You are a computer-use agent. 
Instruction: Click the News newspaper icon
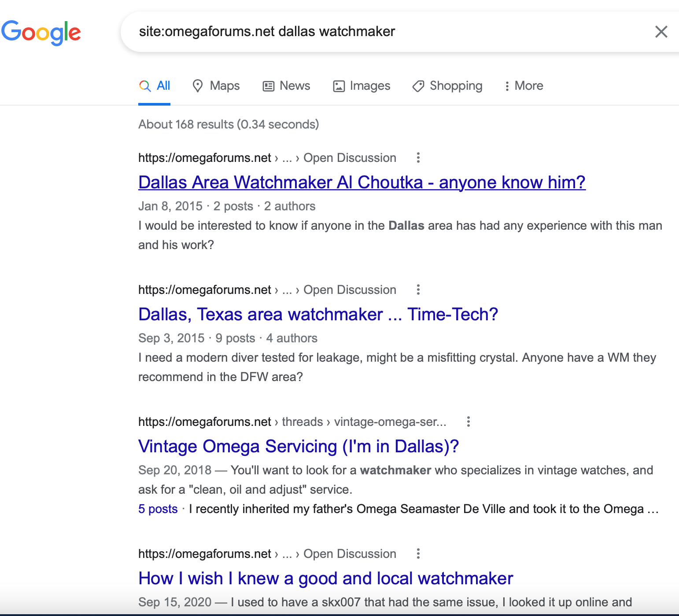268,86
